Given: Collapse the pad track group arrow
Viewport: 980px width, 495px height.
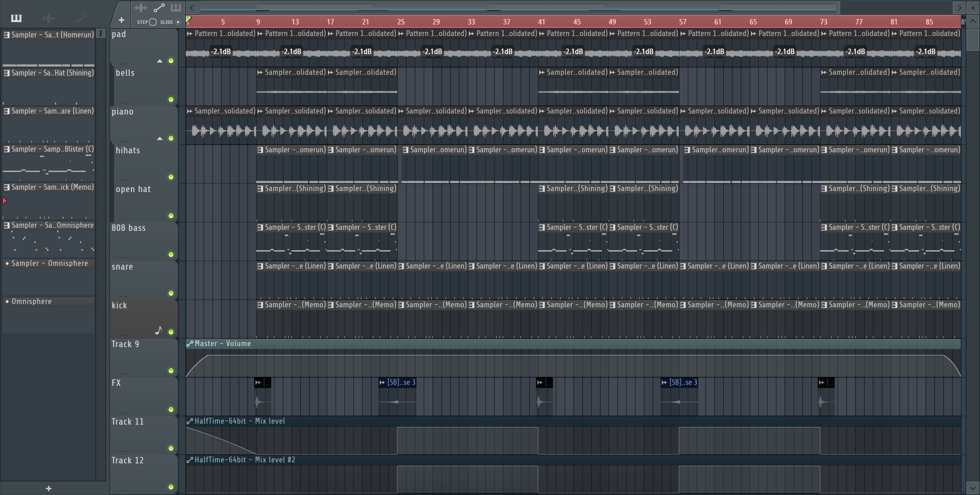Looking at the screenshot, I should 160,61.
